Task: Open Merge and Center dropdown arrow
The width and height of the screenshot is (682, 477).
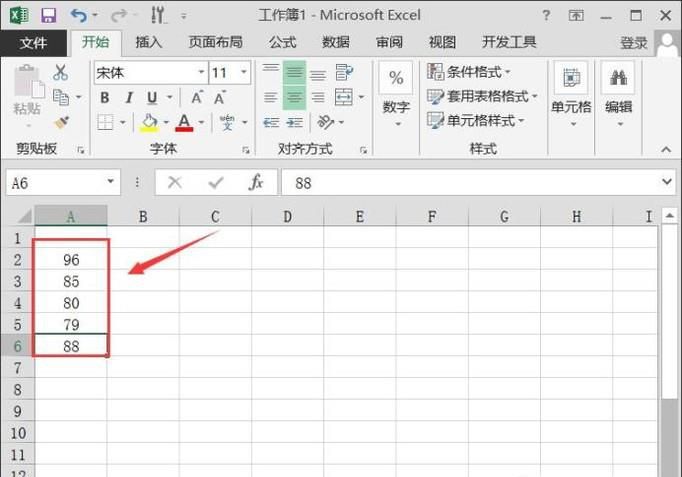Action: point(361,97)
